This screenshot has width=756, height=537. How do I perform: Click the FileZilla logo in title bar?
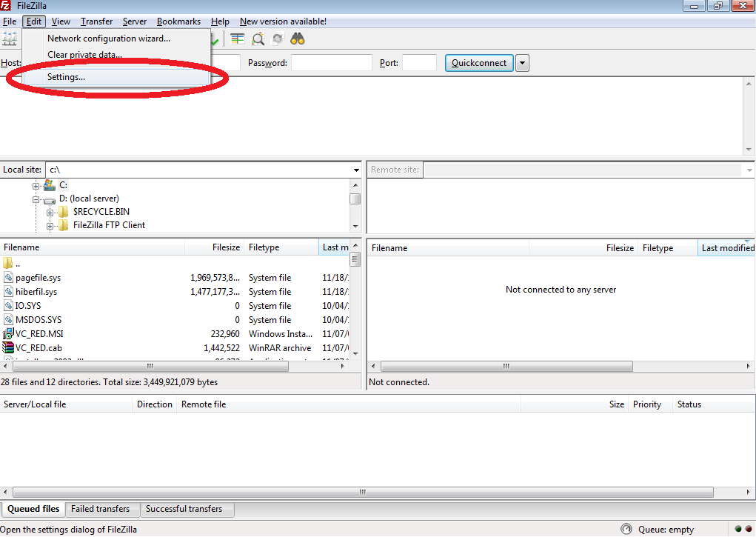pos(5,6)
